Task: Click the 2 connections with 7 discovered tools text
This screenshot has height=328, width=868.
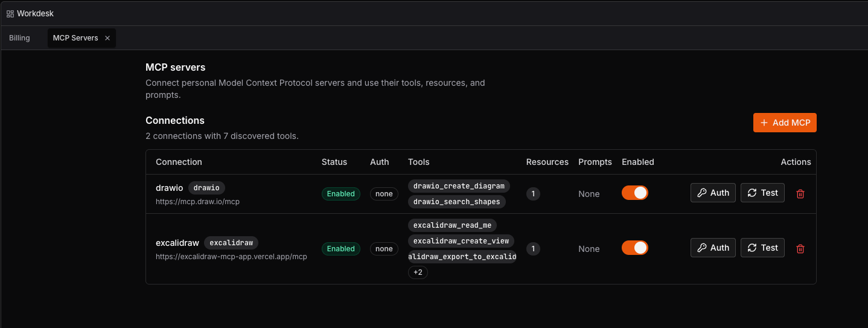Action: [222, 137]
